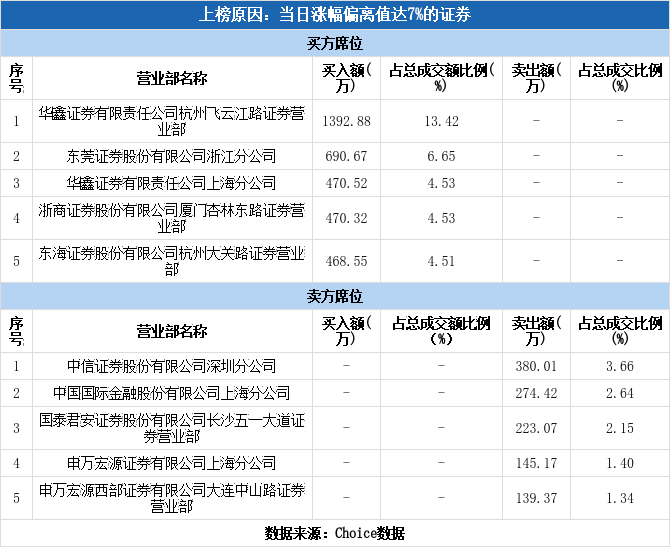The width and height of the screenshot is (670, 547).
Task: Click 申万宏源证券有限公司上海分公司
Action: pyautogui.click(x=172, y=463)
